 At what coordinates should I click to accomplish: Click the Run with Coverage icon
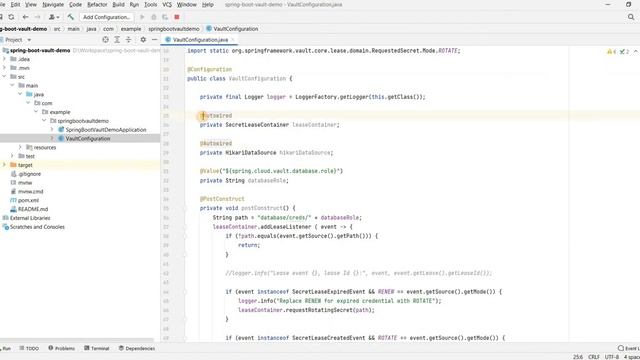click(165, 17)
